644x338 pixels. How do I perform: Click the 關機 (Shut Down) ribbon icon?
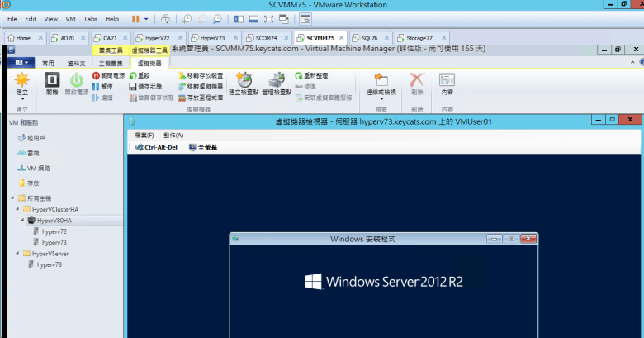pos(51,82)
